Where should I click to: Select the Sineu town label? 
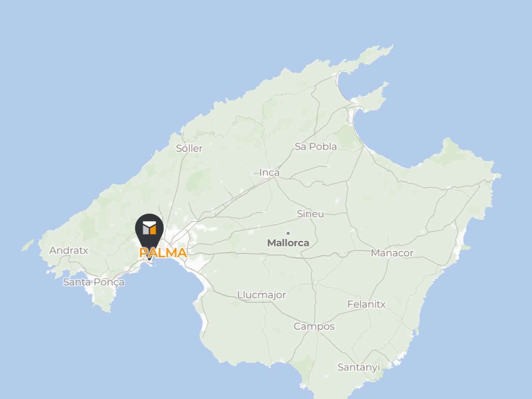point(310,214)
